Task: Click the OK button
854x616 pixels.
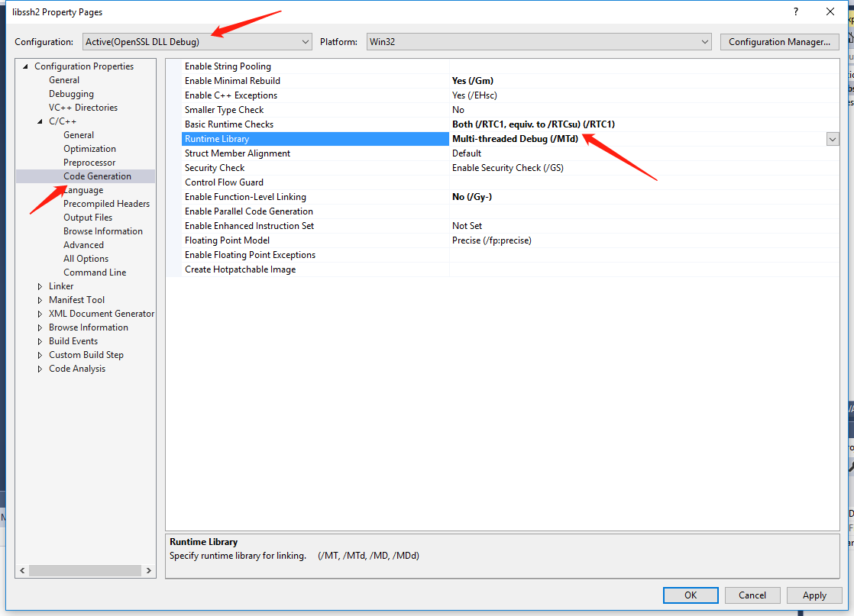Action: click(x=691, y=595)
